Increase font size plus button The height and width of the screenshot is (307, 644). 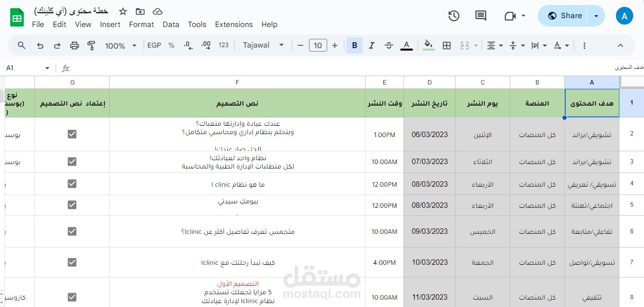[x=335, y=46]
